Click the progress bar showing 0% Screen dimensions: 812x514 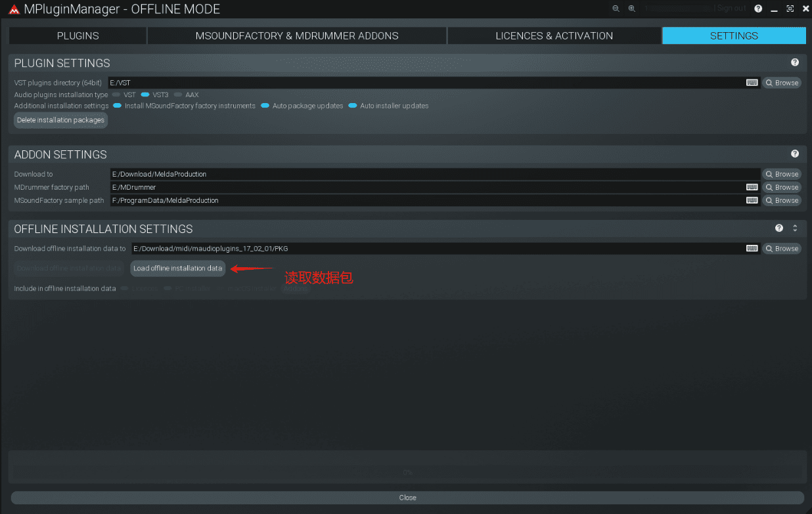407,473
